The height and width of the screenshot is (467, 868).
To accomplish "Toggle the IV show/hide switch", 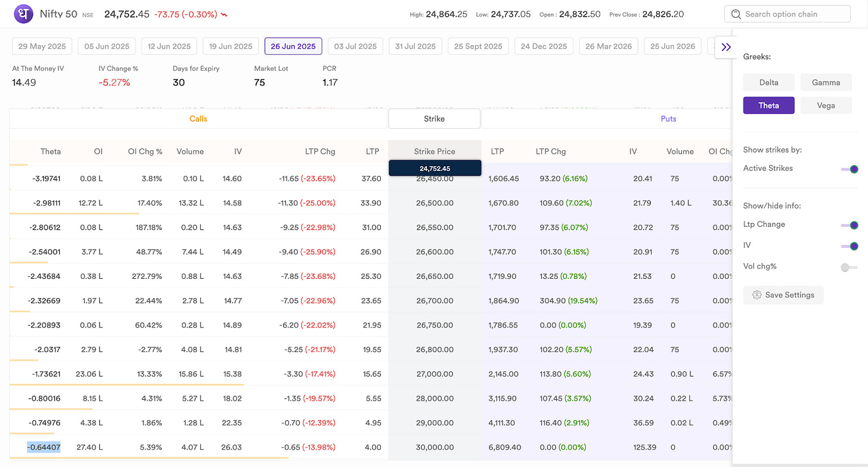I will click(850, 246).
